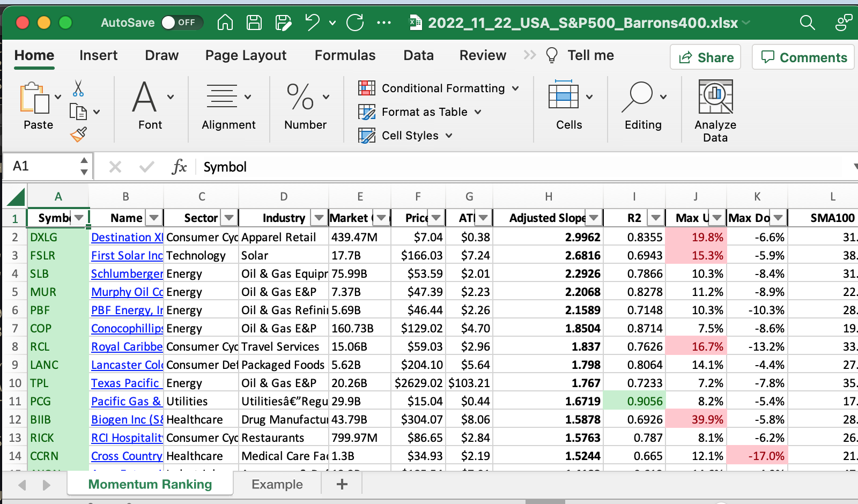Click the Undo arrow icon
The height and width of the screenshot is (504, 858).
pos(312,23)
